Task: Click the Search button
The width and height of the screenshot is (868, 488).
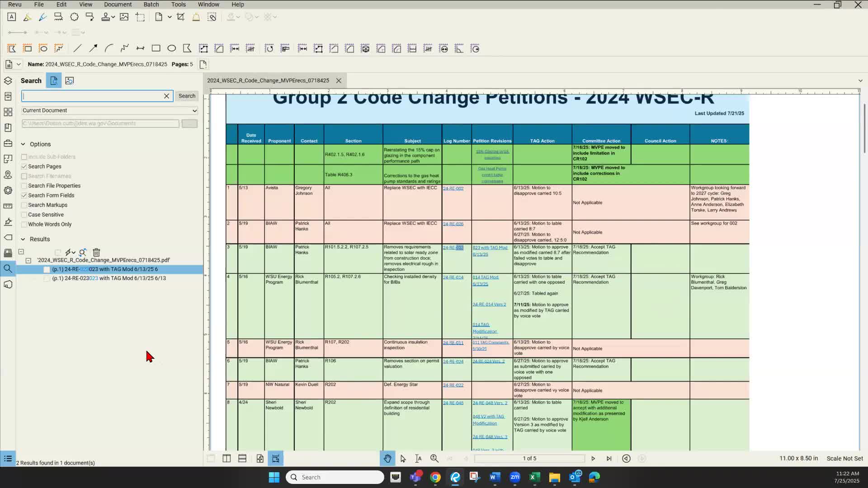Action: (187, 96)
